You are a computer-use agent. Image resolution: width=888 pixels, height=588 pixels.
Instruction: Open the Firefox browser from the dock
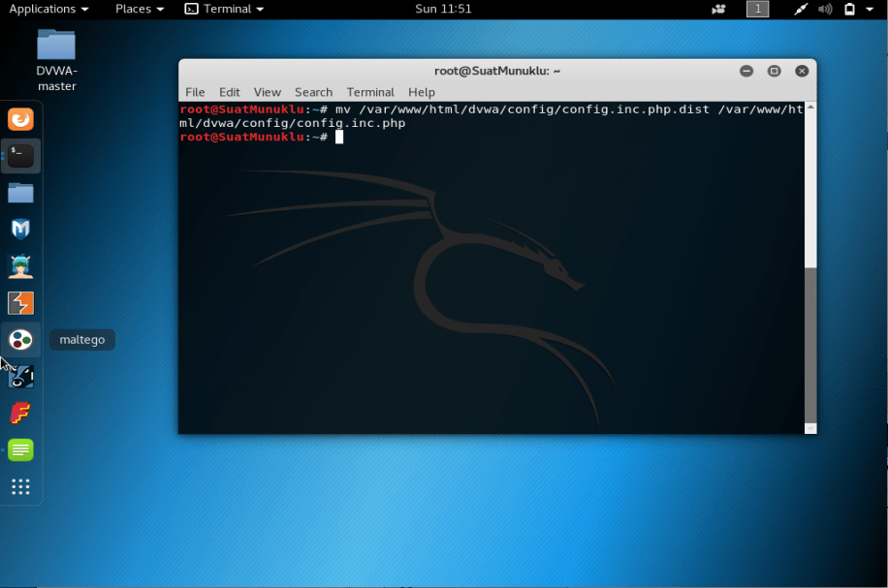[20, 119]
